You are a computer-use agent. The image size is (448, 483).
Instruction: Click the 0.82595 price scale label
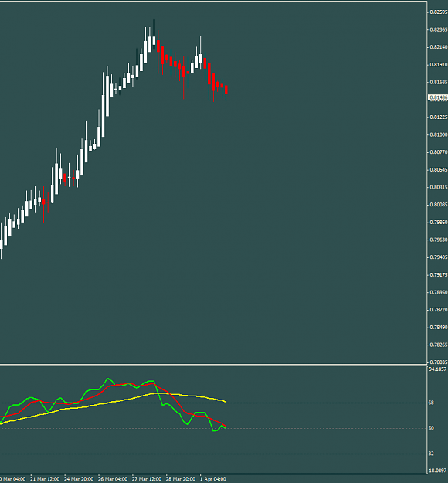439,12
